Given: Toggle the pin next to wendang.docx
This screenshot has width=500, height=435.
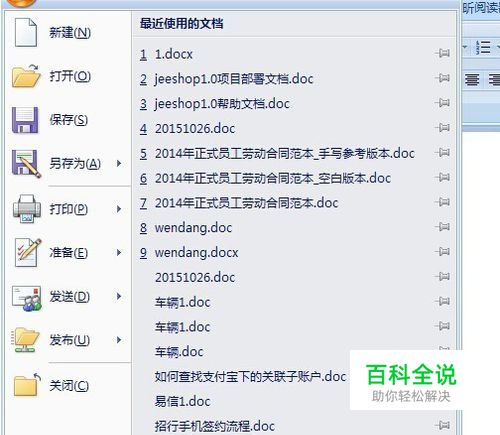Looking at the screenshot, I should point(443,252).
